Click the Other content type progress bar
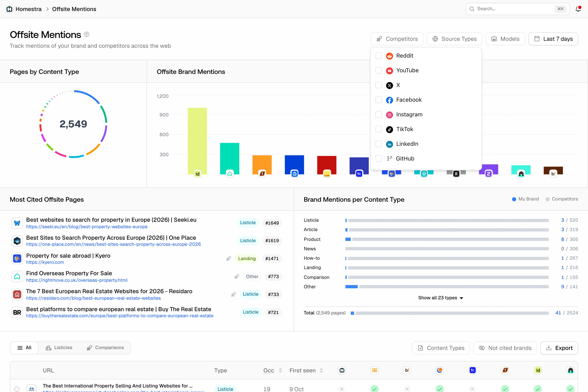The width and height of the screenshot is (588, 392). click(447, 287)
